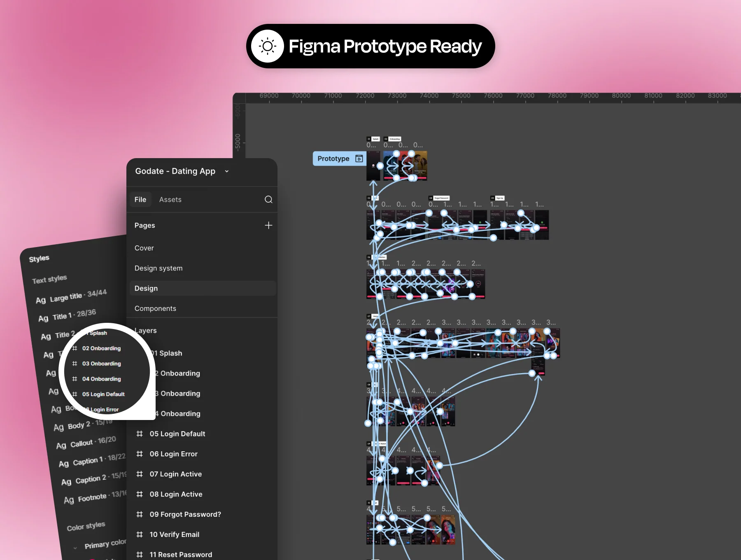Click the Ag icon of the Title 1 style
This screenshot has height=560, width=741.
click(43, 319)
